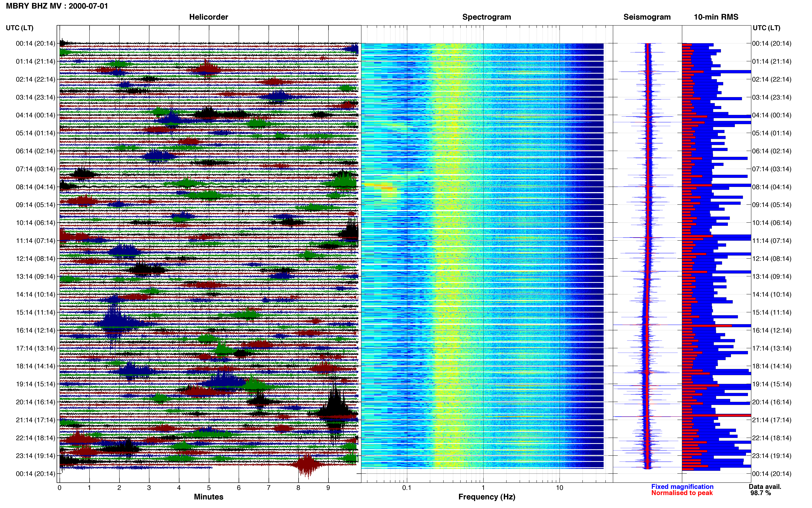Select left time label '00:14 (20:14)' at top

[35, 43]
